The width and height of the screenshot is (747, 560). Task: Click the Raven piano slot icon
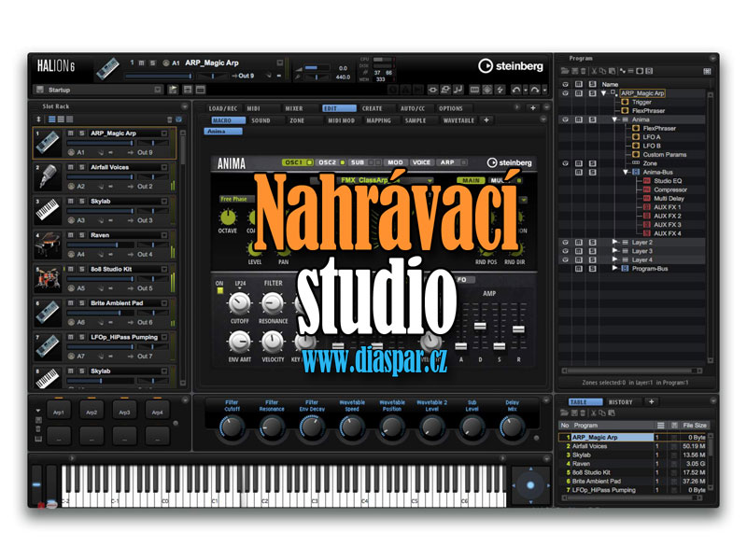click(x=48, y=244)
